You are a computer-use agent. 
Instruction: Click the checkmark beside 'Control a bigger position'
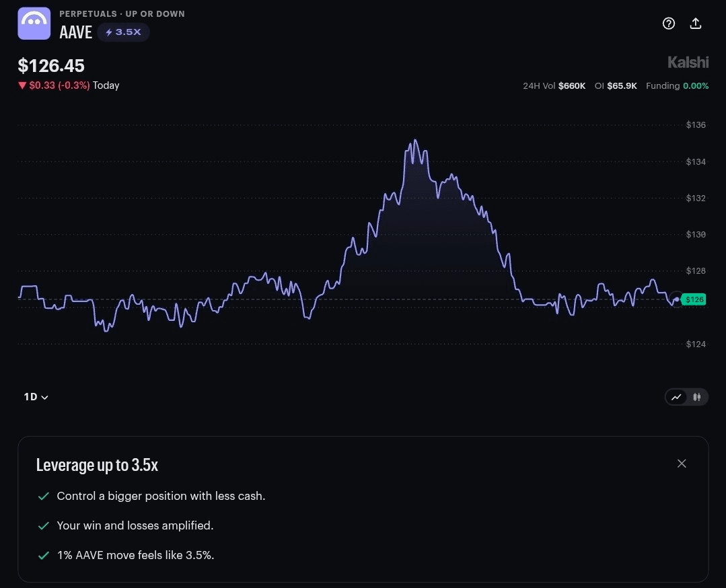click(44, 497)
